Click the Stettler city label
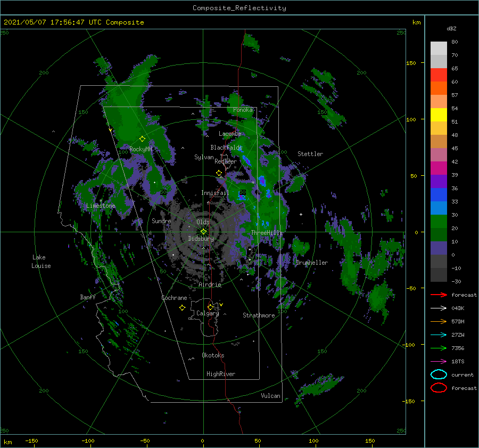 point(310,154)
